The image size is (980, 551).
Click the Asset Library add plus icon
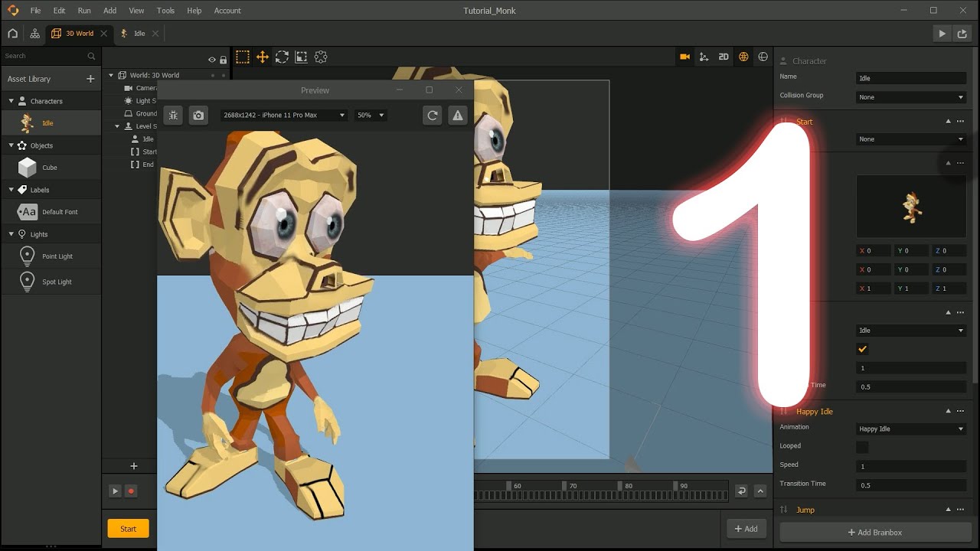point(90,79)
